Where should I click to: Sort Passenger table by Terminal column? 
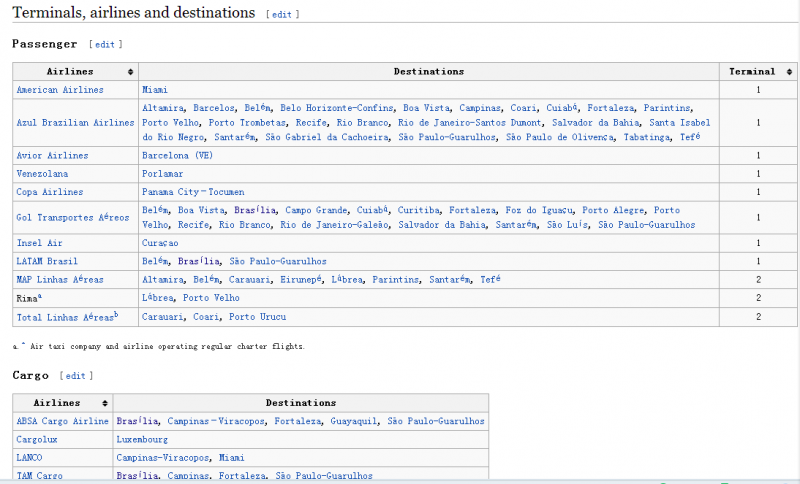789,72
